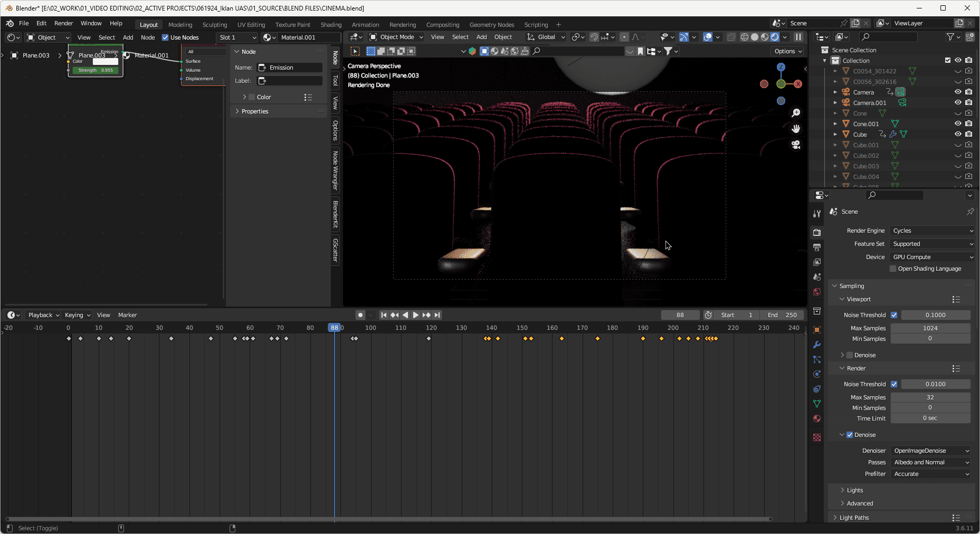Toggle Viewport Noise Threshold checkbox
This screenshot has width=980, height=534.
(894, 315)
